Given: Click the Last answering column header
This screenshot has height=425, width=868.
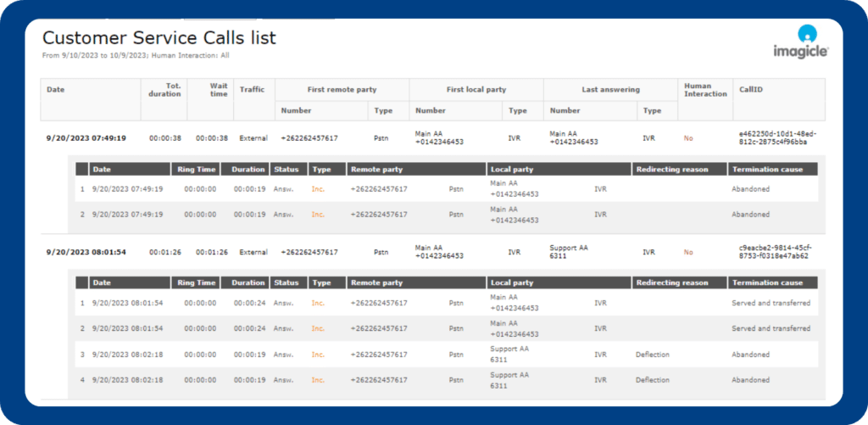Looking at the screenshot, I should click(x=610, y=89).
